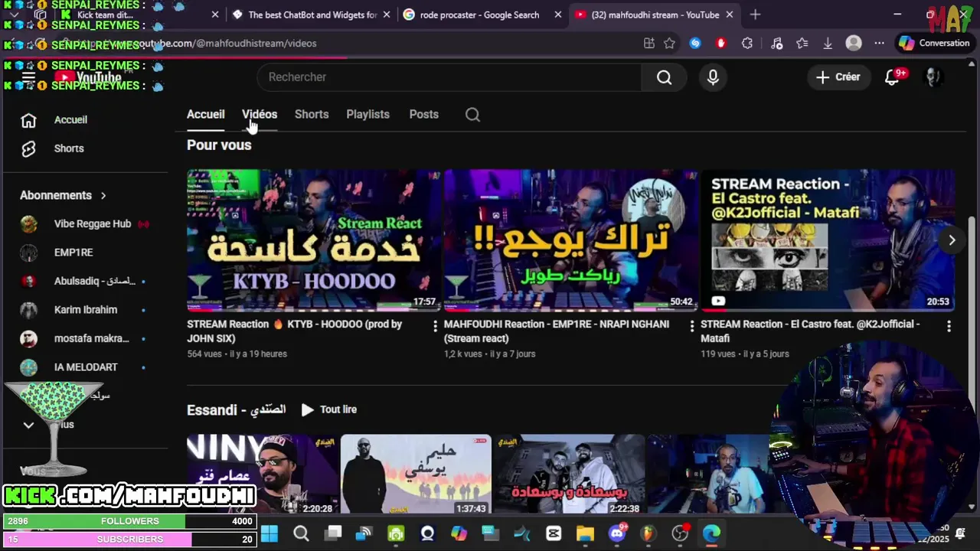
Task: Open the media control music icon
Action: [776, 44]
